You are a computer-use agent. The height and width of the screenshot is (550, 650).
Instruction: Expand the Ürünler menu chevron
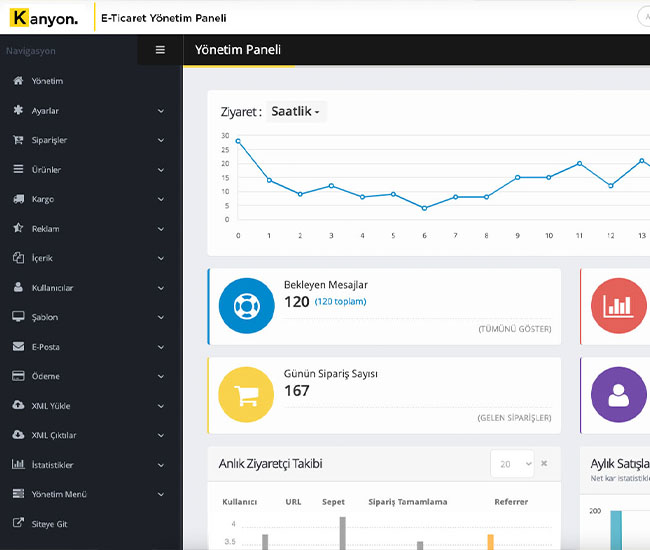[x=161, y=170]
